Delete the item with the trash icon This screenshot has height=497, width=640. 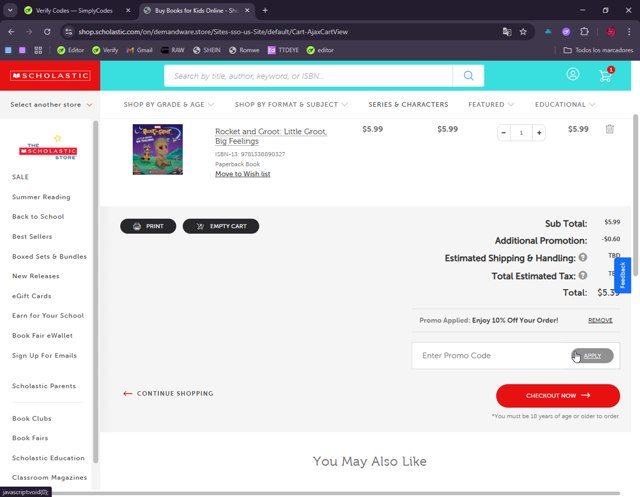pyautogui.click(x=609, y=129)
